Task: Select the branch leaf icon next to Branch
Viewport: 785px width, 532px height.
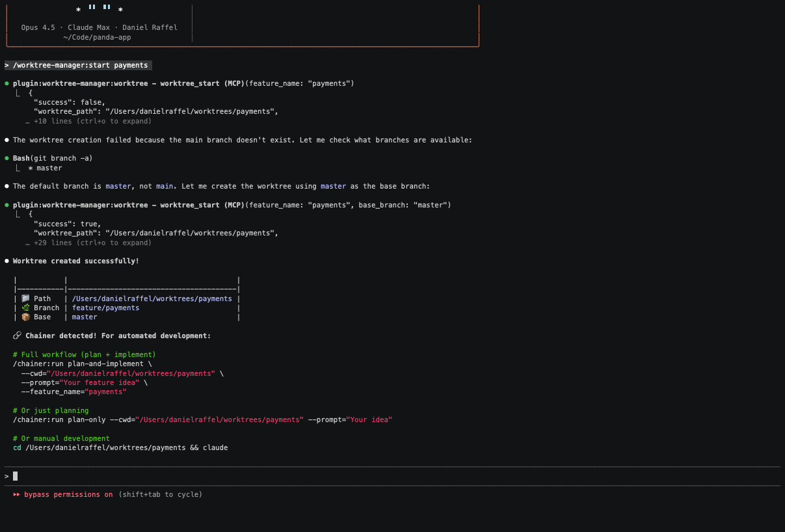Action: coord(27,308)
